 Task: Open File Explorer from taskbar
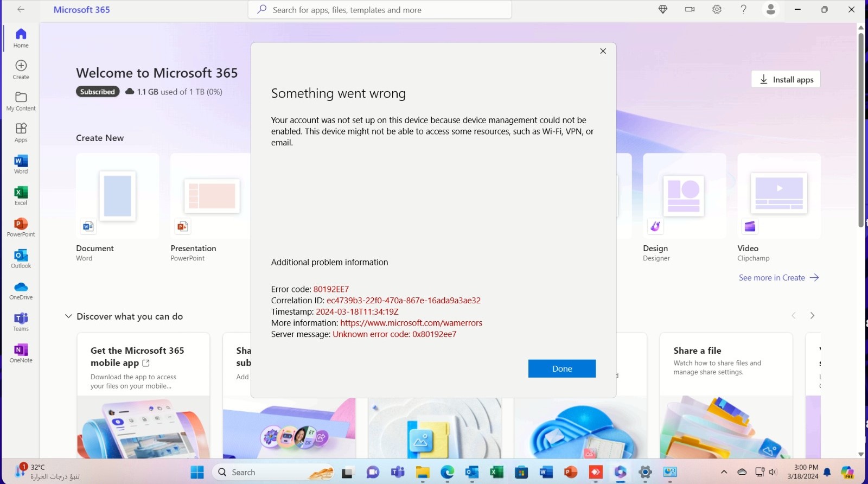(x=423, y=472)
